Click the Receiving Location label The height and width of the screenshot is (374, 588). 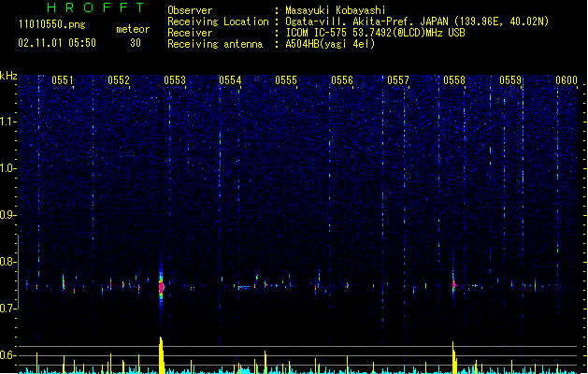(218, 22)
